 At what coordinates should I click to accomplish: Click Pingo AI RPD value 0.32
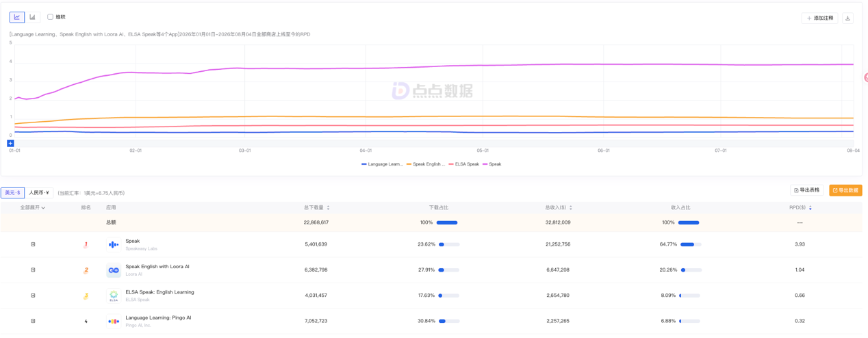click(800, 321)
